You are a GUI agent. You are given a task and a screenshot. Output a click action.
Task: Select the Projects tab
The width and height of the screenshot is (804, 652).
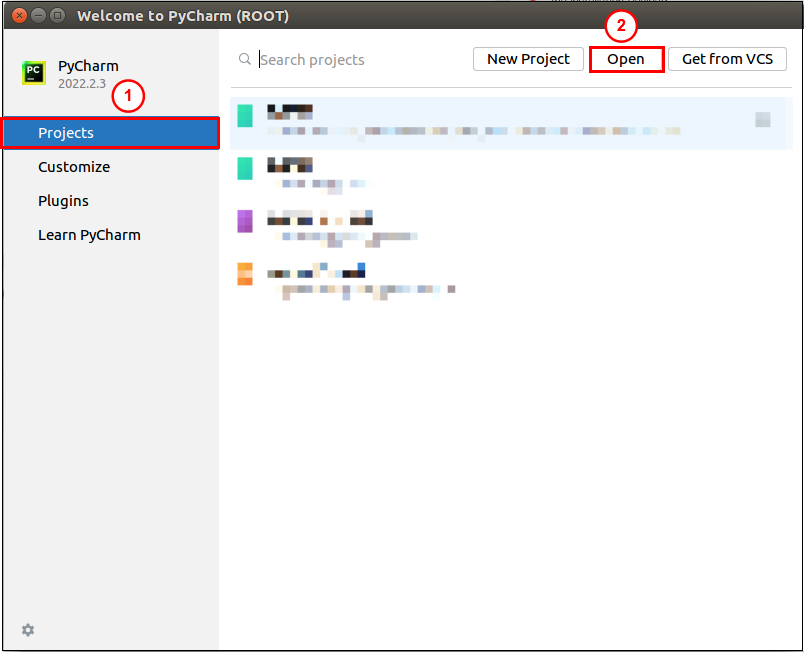pyautogui.click(x=111, y=133)
